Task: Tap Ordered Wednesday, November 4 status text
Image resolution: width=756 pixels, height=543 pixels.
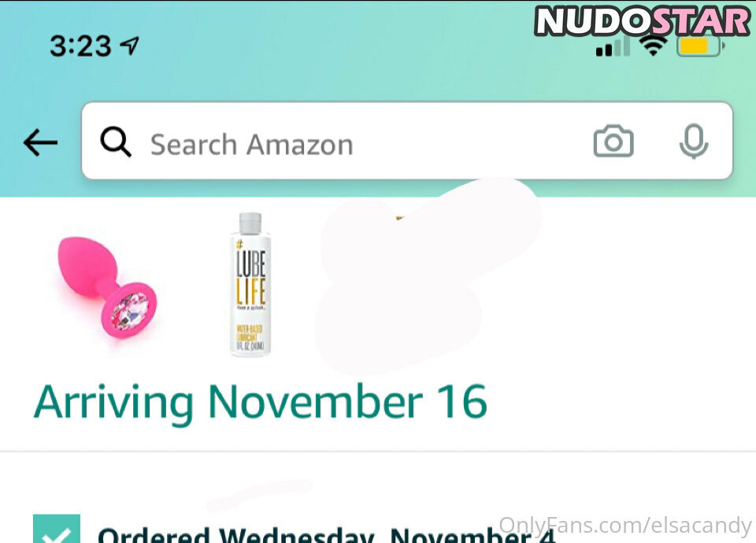Action: [x=326, y=535]
